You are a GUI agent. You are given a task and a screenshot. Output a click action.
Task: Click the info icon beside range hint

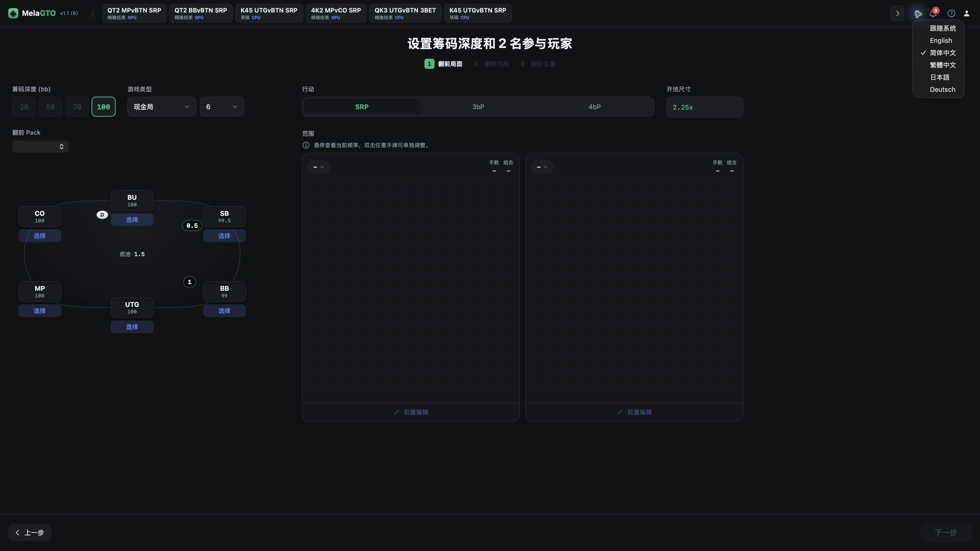tap(306, 145)
